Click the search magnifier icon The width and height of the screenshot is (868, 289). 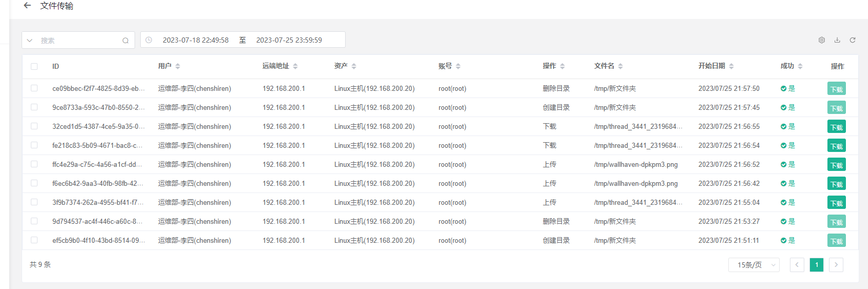125,41
